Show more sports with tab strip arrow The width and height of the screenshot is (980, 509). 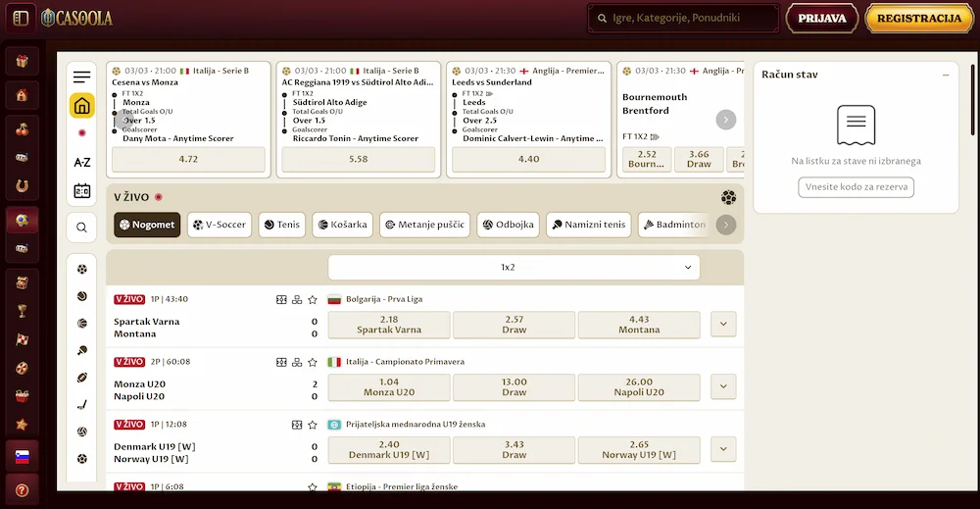point(725,225)
